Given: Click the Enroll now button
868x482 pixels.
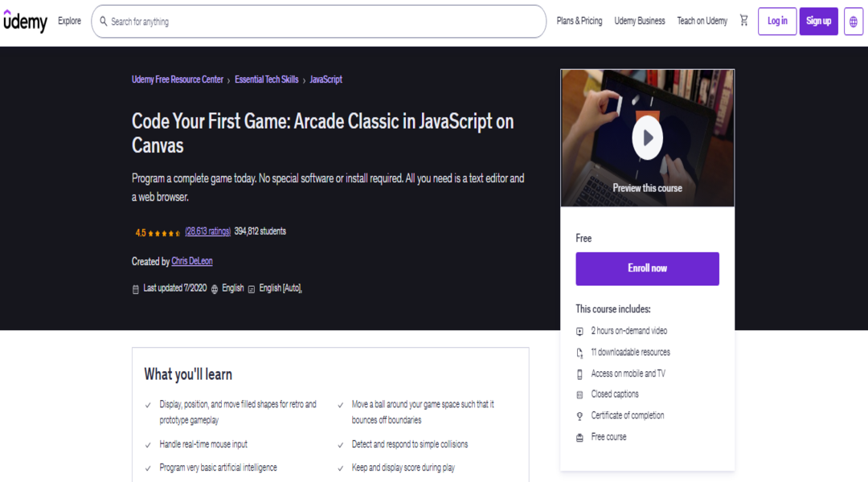Looking at the screenshot, I should click(647, 269).
